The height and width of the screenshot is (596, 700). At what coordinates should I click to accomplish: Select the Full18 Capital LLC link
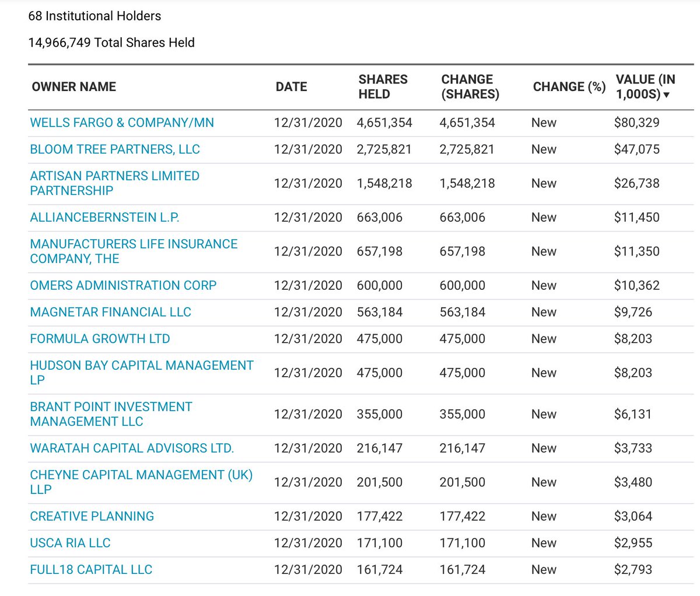click(x=91, y=570)
